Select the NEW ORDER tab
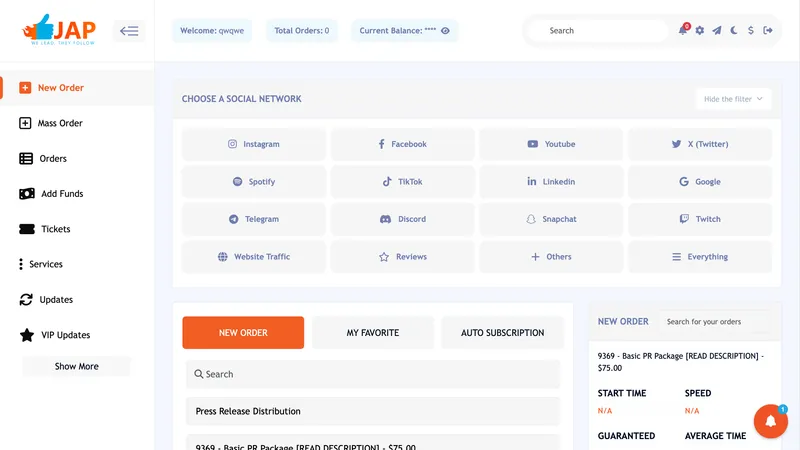The height and width of the screenshot is (450, 800). 243,333
